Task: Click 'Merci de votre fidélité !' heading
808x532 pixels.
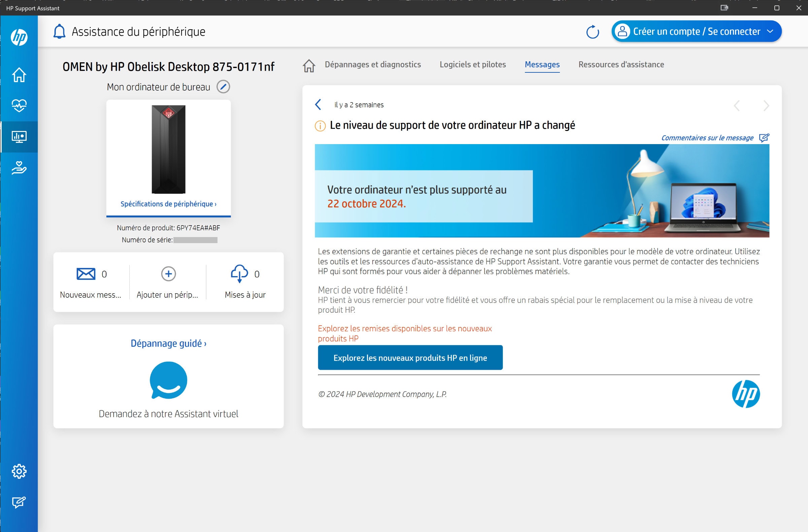Action: point(363,290)
